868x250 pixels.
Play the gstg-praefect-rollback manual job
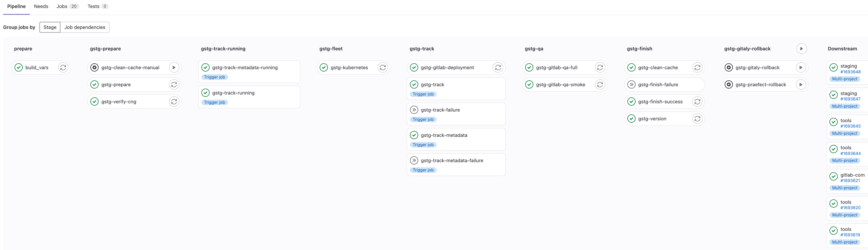point(801,84)
